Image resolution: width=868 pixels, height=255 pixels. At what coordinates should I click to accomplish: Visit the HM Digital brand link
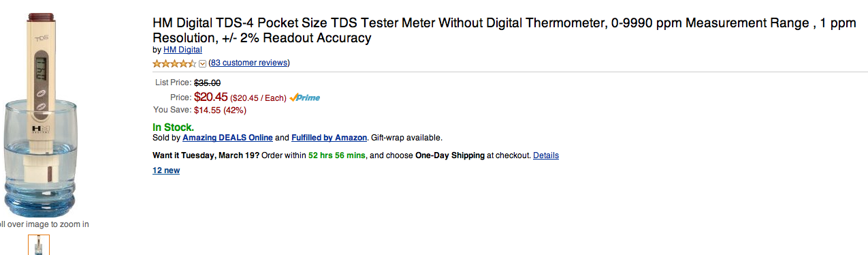(x=182, y=50)
